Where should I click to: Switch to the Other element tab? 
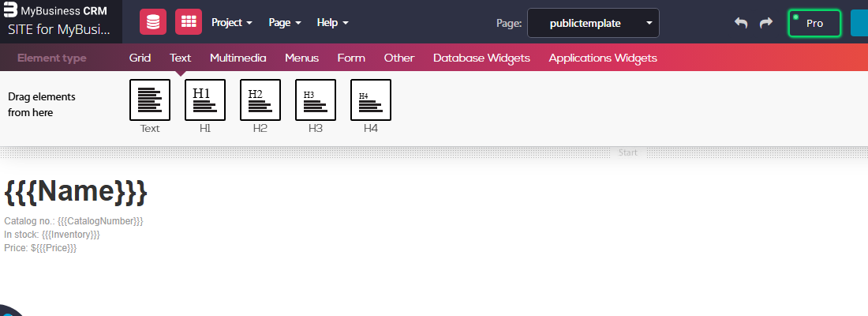(399, 58)
